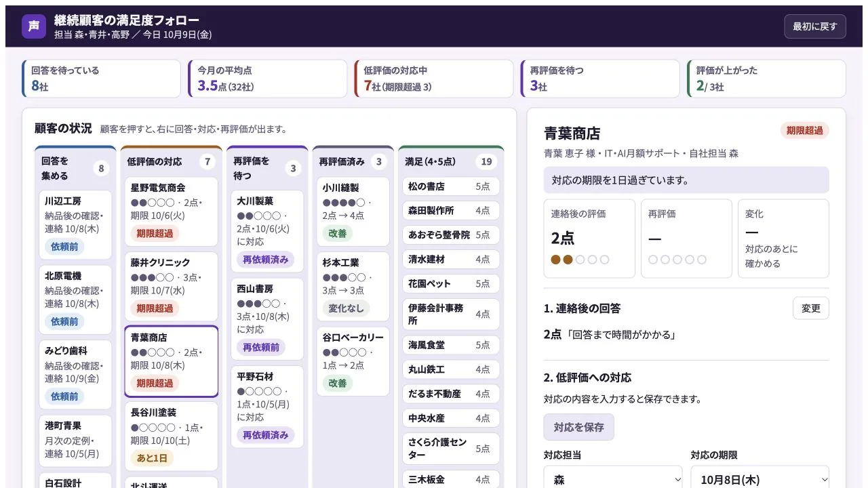Click the 変更 button beside 連絡後の回答
The image size is (868, 488).
coord(810,308)
